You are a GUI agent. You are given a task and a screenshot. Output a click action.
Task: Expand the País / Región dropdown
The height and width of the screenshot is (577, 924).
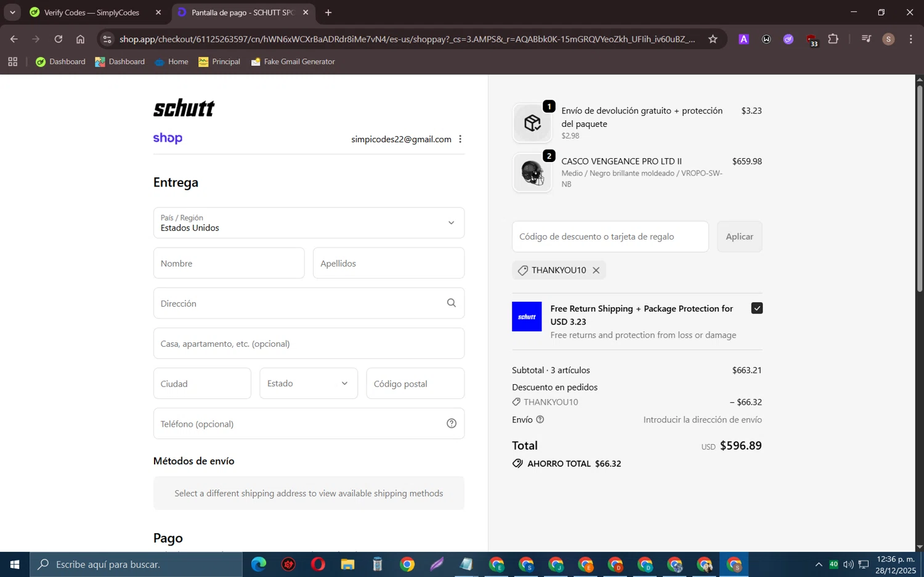(x=309, y=223)
